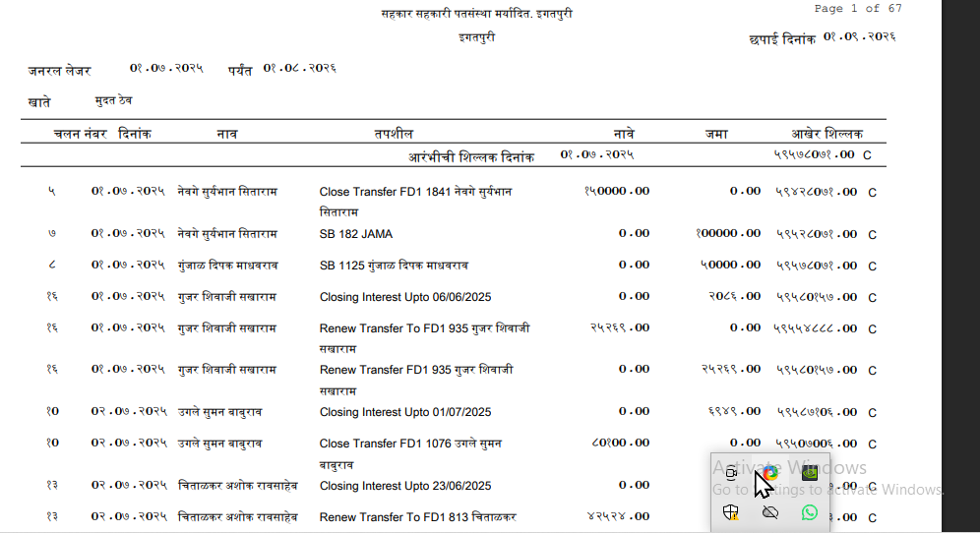Open Windows Security shield with warning
Screen dimensions: 980x533
[x=731, y=512]
